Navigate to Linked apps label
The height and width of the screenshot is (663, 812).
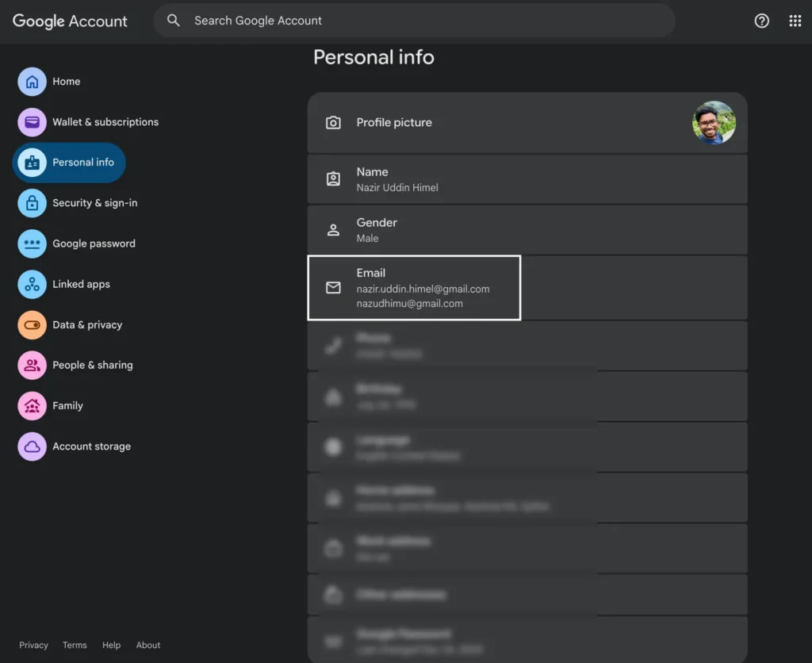pyautogui.click(x=82, y=285)
